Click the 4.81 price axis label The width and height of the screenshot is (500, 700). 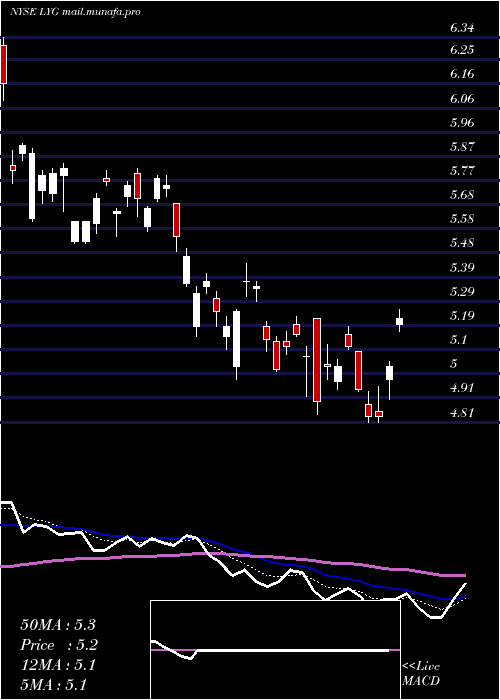(x=462, y=412)
